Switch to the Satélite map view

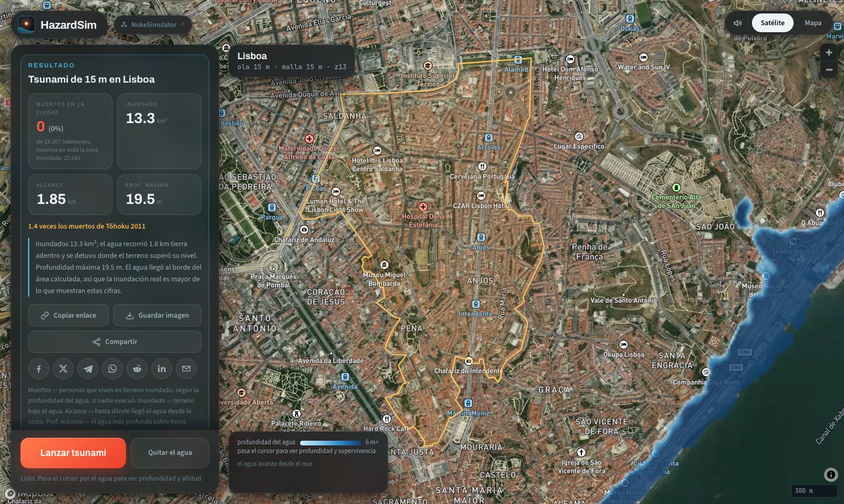coord(772,23)
